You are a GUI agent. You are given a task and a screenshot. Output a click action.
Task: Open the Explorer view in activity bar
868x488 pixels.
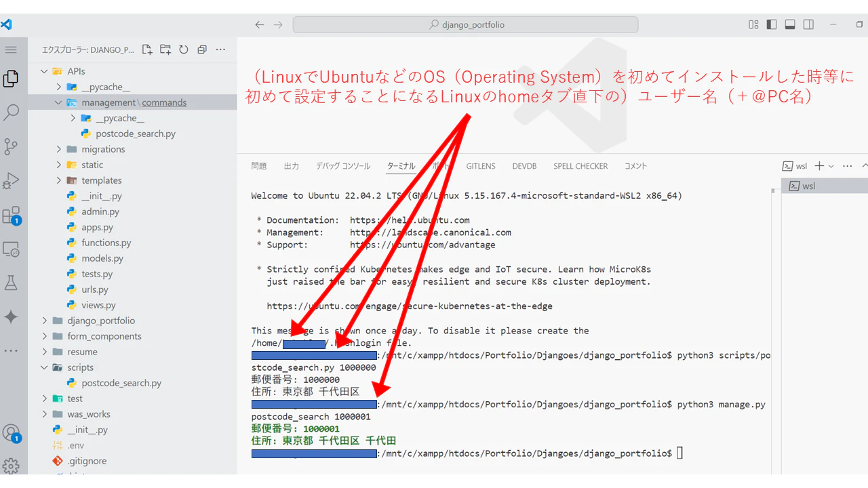pos(11,79)
